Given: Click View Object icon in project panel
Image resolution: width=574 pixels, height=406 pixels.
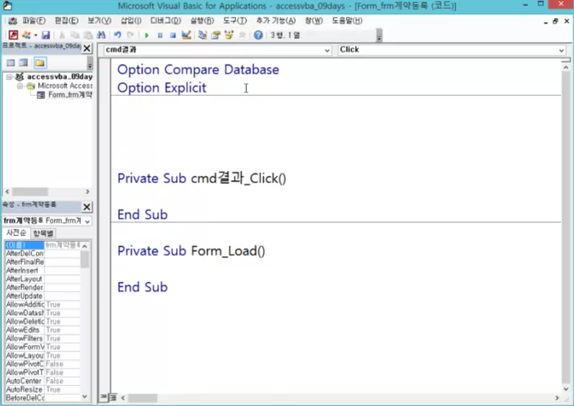Looking at the screenshot, I should click(23, 63).
